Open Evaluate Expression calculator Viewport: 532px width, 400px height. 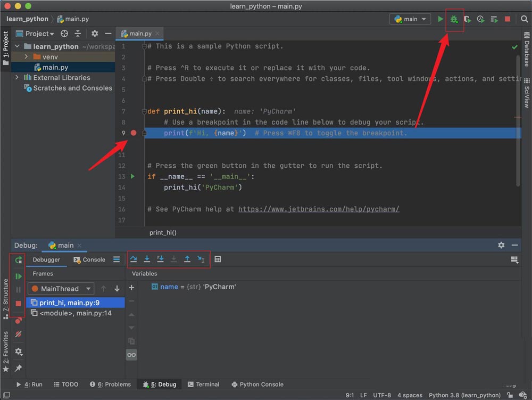(218, 259)
